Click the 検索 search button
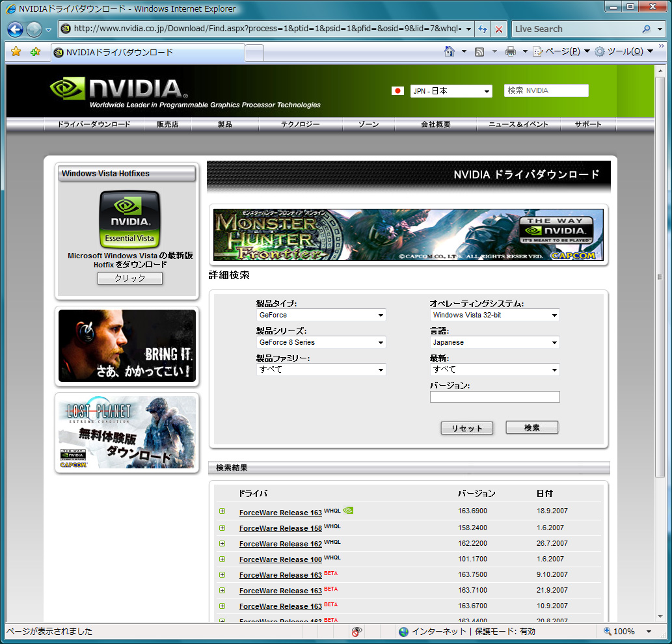This screenshot has height=644, width=672. 532,427
